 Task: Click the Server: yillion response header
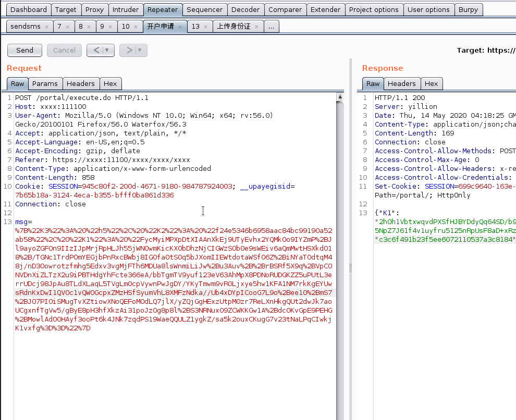tap(406, 106)
